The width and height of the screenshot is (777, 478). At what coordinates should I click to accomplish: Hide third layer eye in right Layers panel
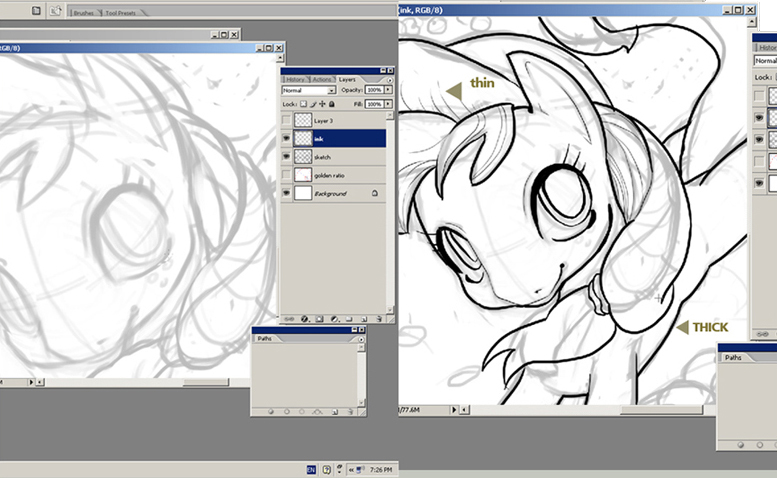point(759,140)
